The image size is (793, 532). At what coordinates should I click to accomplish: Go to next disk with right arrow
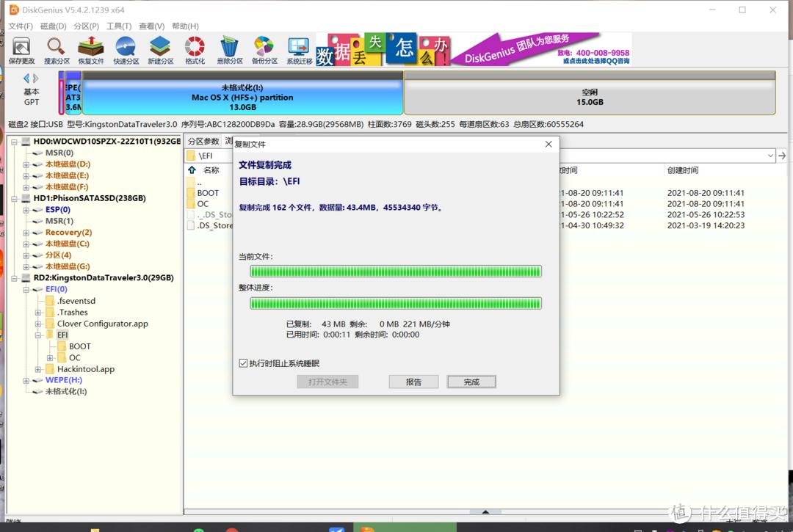point(35,79)
